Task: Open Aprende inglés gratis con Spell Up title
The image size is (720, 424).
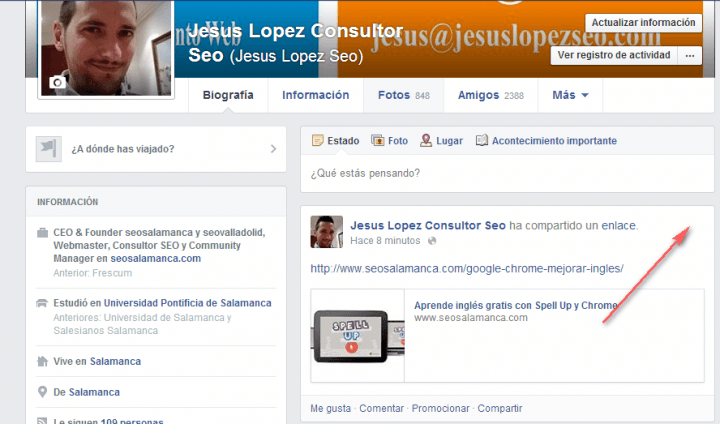Action: (516, 305)
